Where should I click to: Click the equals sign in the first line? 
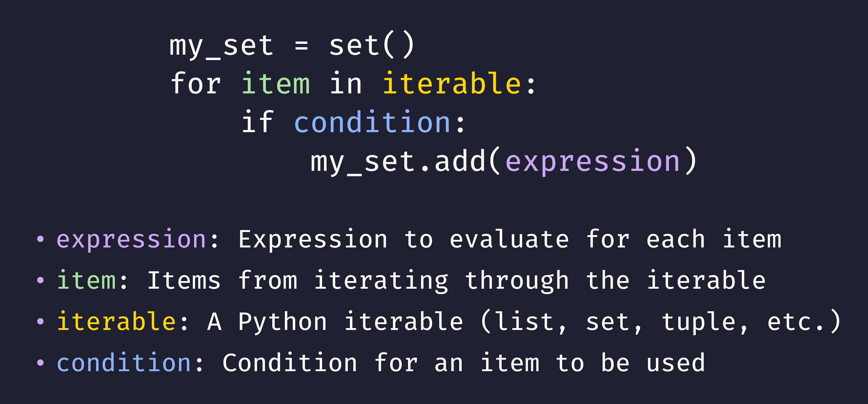[301, 45]
